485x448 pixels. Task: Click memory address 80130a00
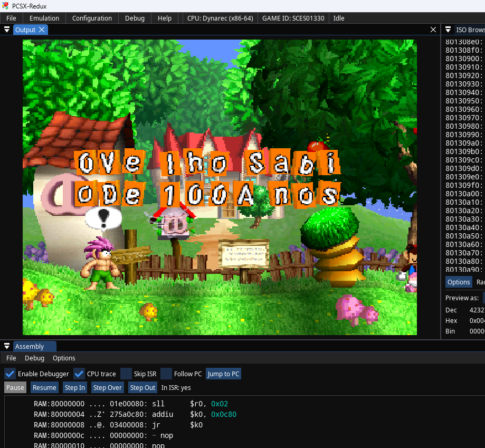tap(464, 194)
